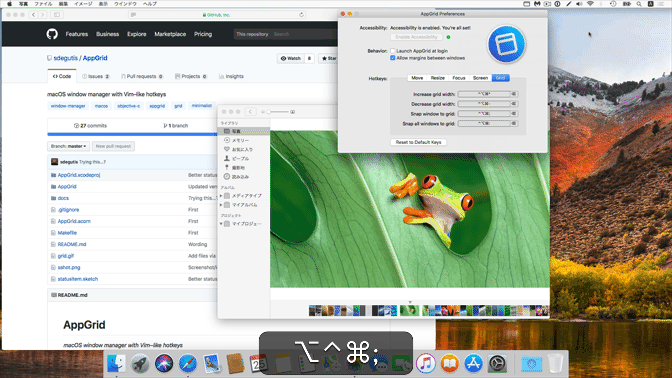Expand the メディアタイプ album in Photos sidebar

point(221,195)
